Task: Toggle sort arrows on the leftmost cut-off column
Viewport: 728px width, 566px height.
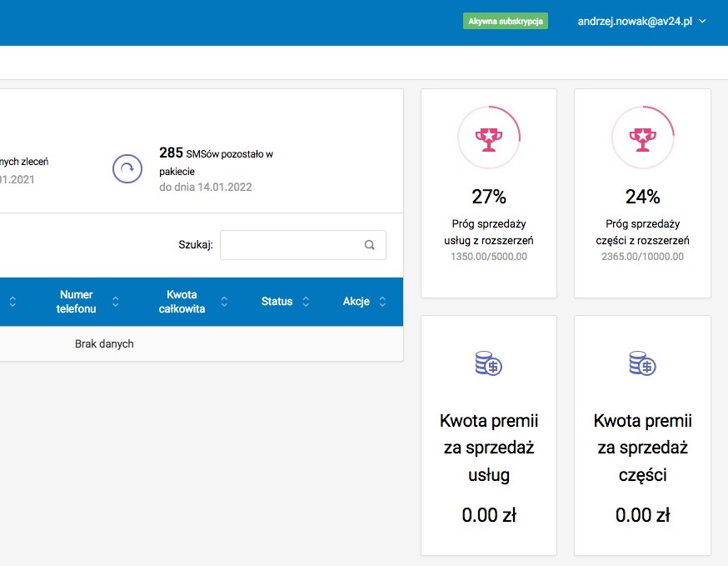Action: [12, 302]
